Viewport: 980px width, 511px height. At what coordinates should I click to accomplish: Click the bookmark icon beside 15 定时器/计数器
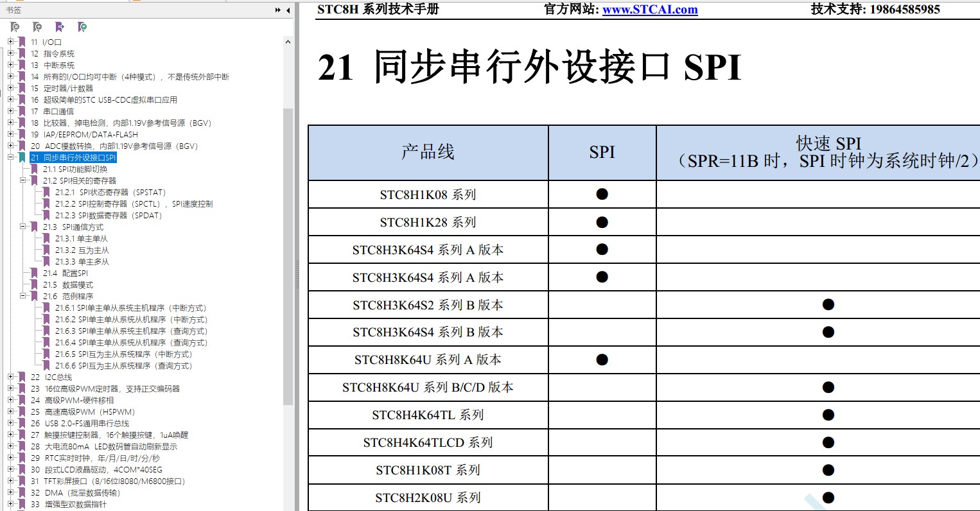(22, 89)
